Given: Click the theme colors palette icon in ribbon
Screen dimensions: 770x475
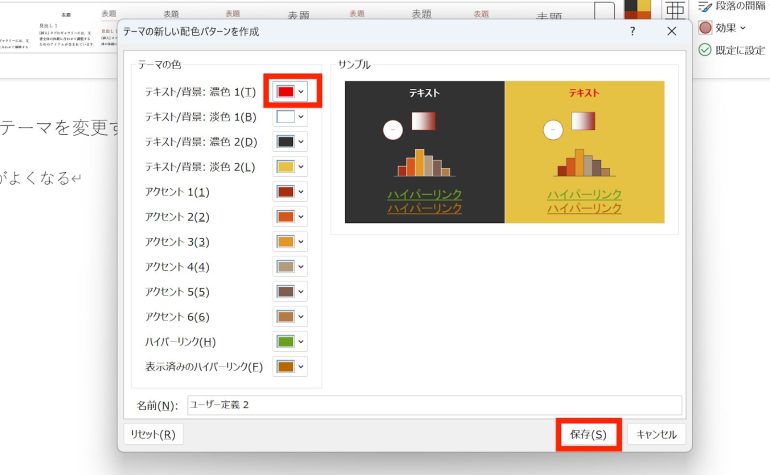Looking at the screenshot, I should 638,12.
